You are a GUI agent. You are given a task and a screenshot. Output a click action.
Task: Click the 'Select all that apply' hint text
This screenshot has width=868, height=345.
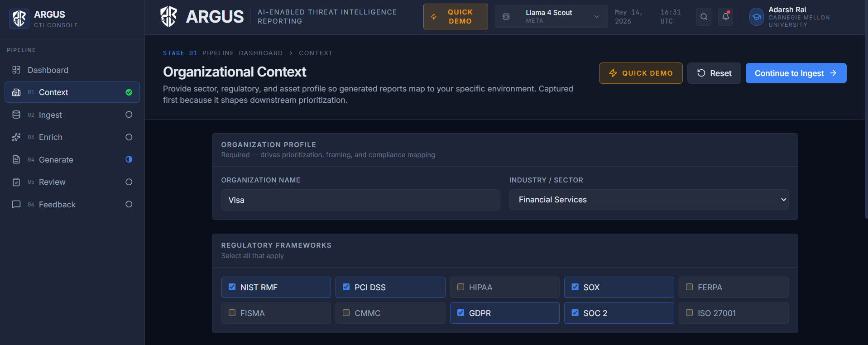(253, 256)
